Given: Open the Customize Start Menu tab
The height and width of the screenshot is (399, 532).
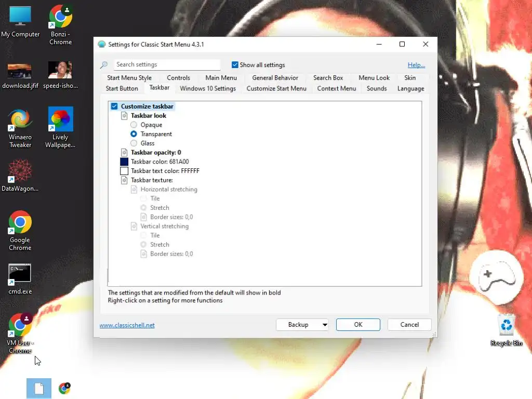Looking at the screenshot, I should click(x=276, y=88).
